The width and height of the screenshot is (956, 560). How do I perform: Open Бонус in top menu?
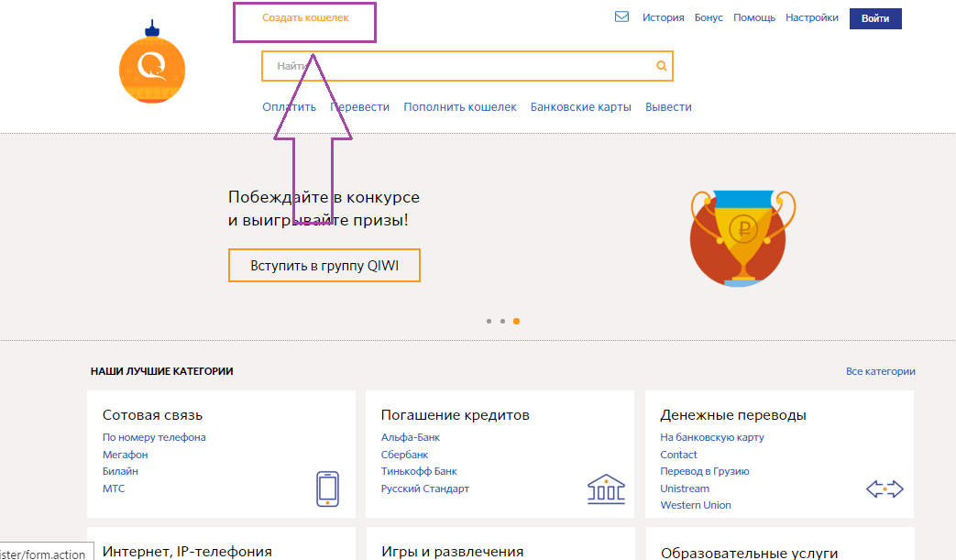709,17
